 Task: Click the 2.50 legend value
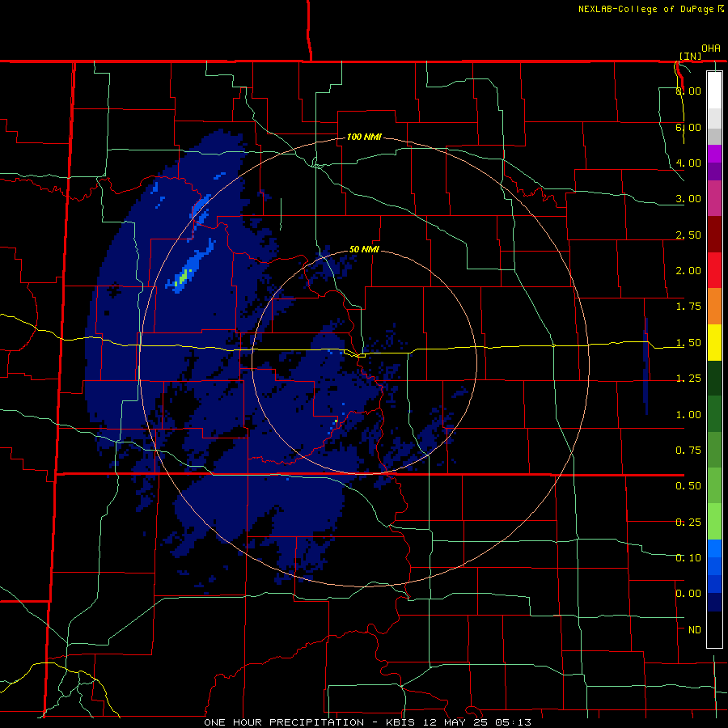click(688, 235)
